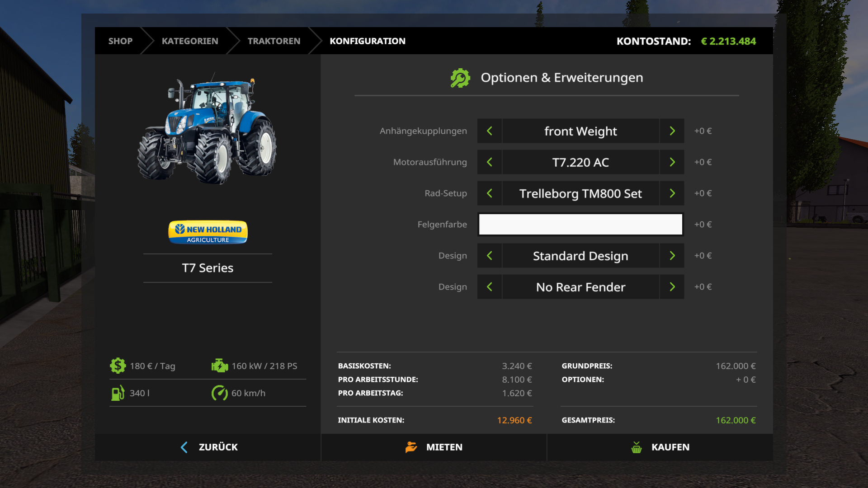This screenshot has height=488, width=868.
Task: Click the account balance € 2.213.484
Action: tap(728, 41)
